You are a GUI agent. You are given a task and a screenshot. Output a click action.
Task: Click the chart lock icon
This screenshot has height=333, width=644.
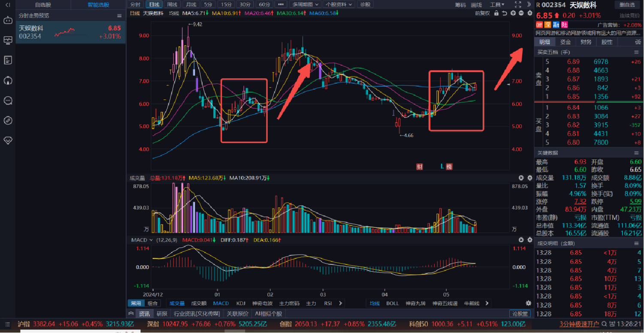click(496, 13)
